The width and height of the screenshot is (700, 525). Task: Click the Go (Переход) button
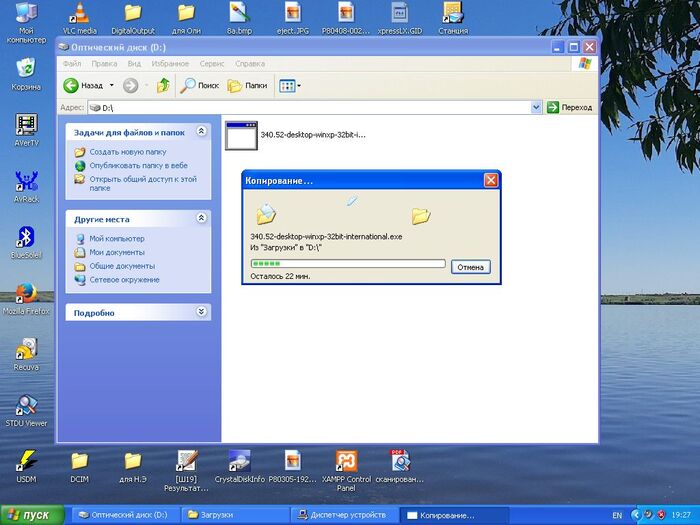[x=569, y=107]
